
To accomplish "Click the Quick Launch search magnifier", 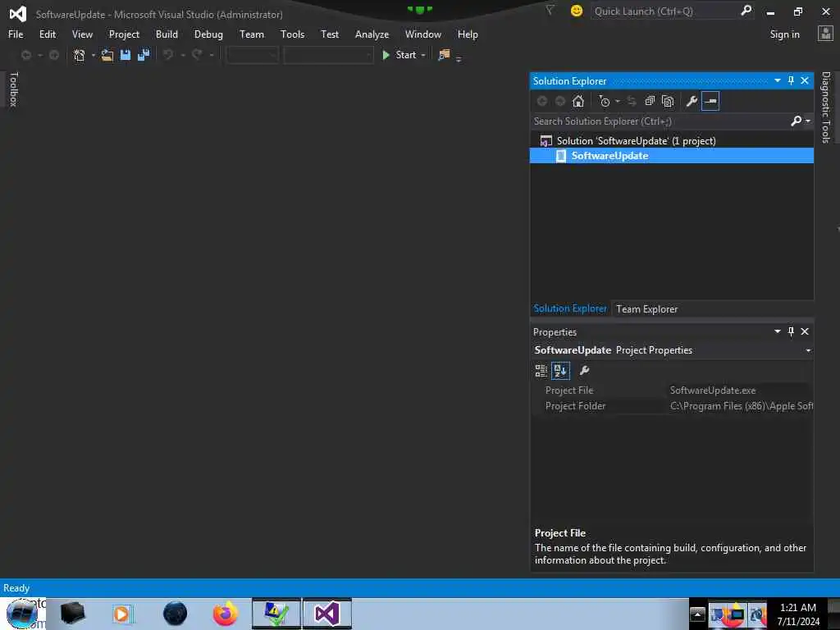I will [x=746, y=10].
